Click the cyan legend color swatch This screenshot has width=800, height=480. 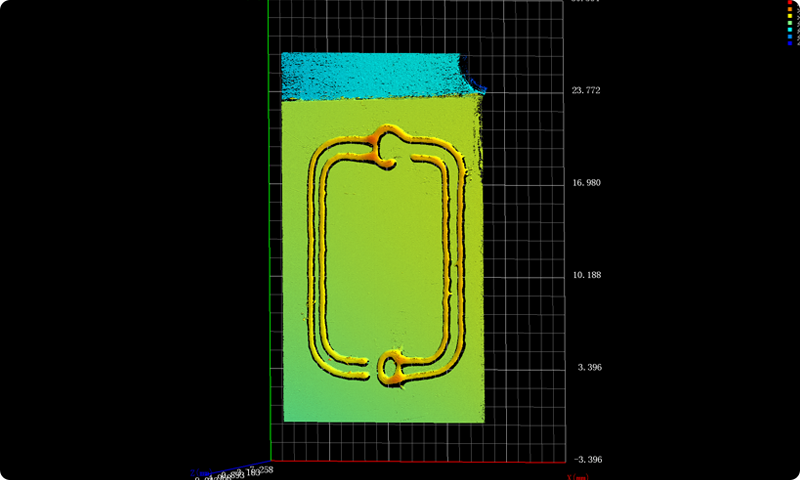point(790,30)
